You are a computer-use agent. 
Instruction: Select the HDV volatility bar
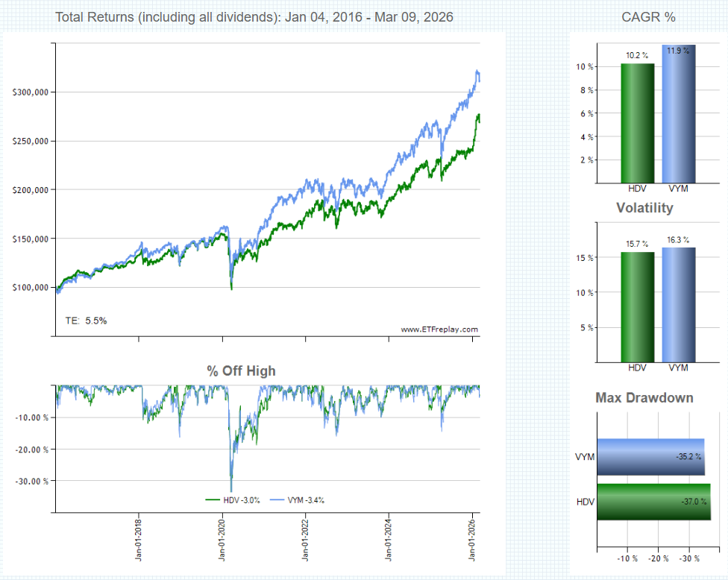637,306
